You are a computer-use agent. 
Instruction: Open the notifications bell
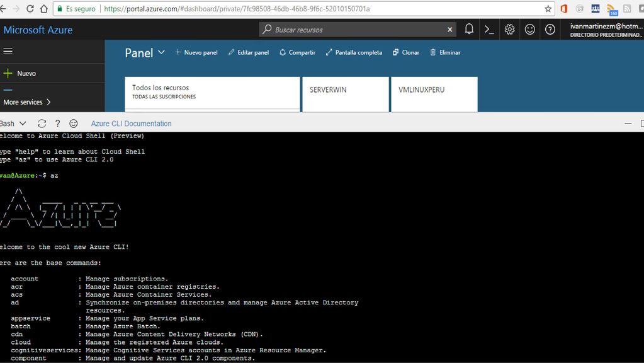coord(469,29)
